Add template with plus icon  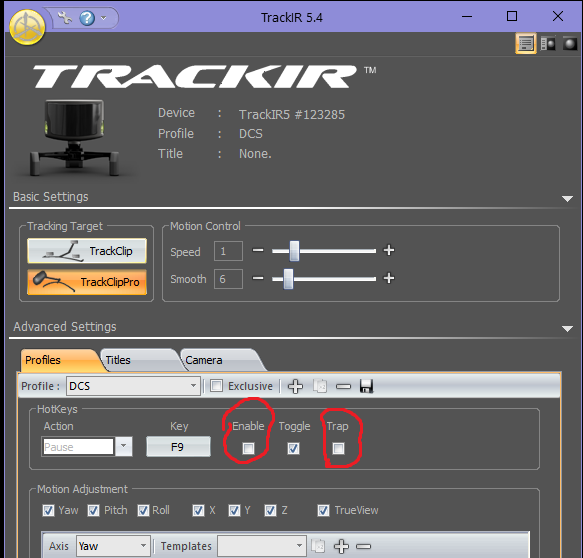pos(341,546)
